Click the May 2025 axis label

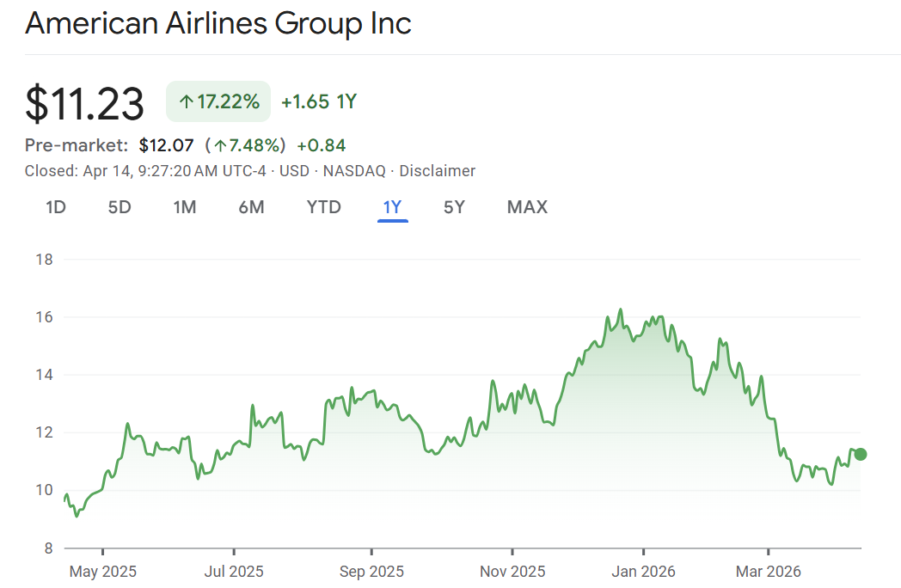[102, 571]
